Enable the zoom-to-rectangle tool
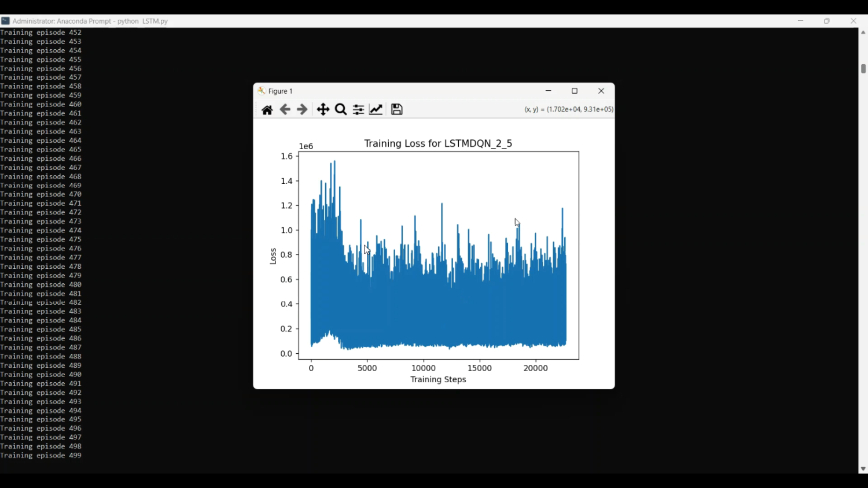Image resolution: width=868 pixels, height=488 pixels. coord(340,109)
